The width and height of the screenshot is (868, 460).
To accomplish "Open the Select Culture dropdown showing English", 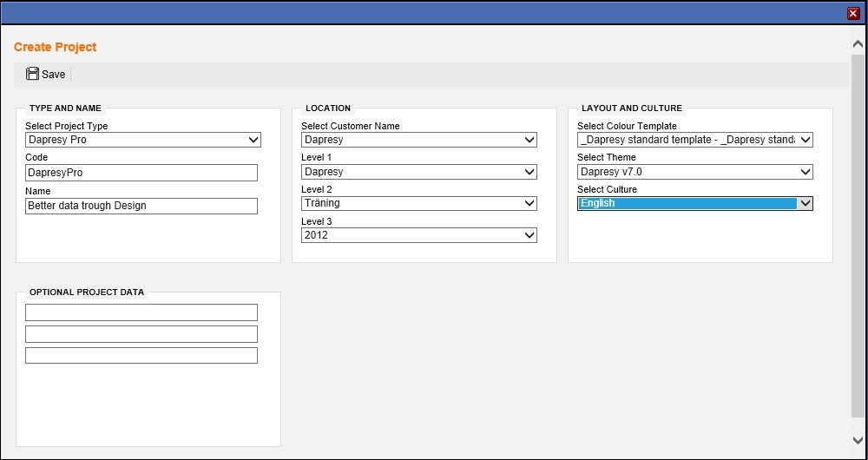I will [x=694, y=203].
